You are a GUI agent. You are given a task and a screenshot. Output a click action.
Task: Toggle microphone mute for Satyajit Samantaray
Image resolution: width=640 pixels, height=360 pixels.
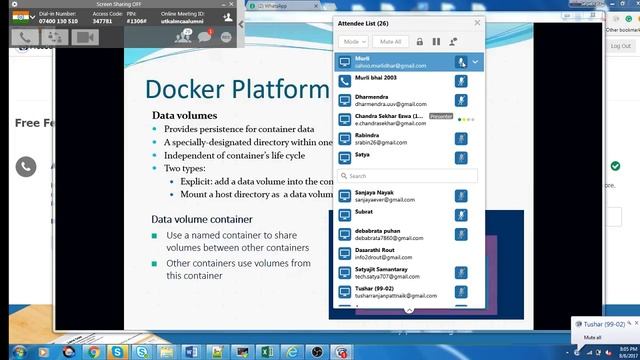click(x=461, y=273)
